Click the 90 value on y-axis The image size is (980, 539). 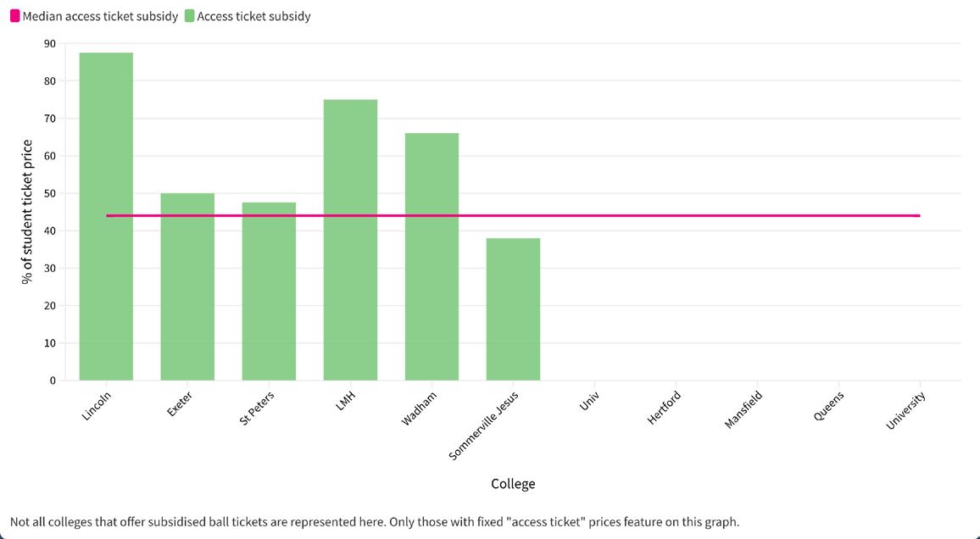[x=49, y=44]
